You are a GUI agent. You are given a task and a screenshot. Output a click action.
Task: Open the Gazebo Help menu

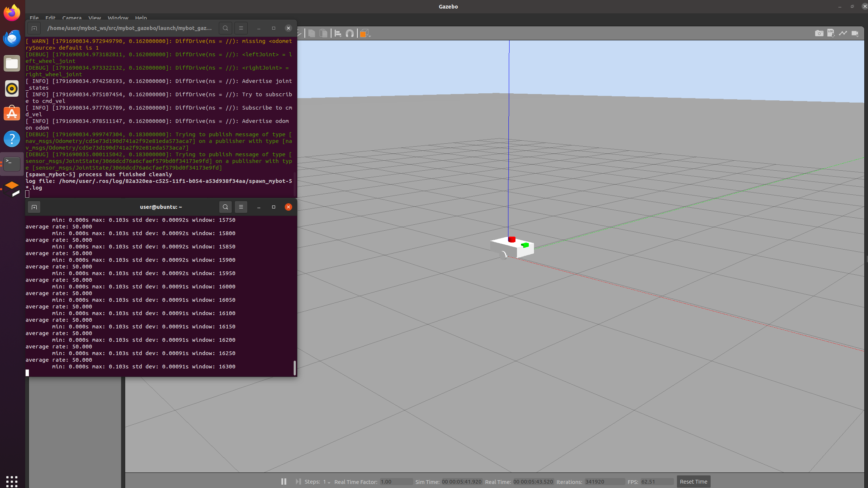tap(141, 17)
